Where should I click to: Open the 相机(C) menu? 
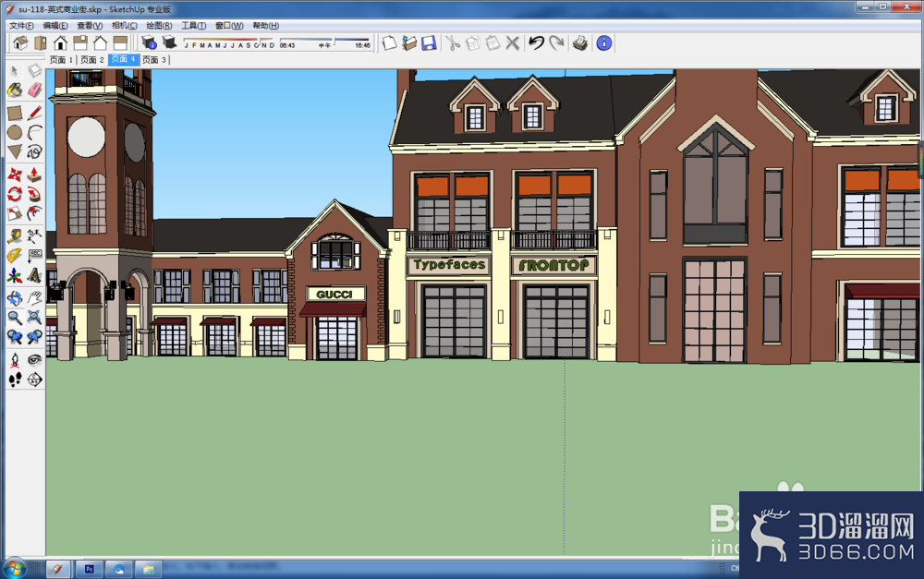pyautogui.click(x=125, y=25)
